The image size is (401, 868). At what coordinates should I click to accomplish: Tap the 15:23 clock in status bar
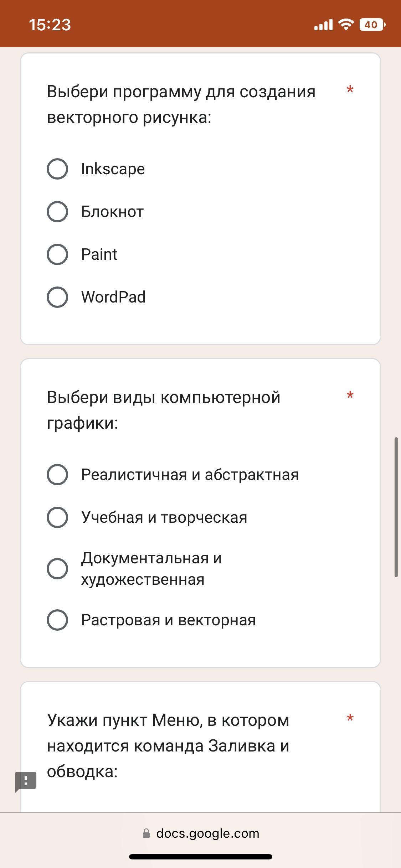click(x=50, y=25)
